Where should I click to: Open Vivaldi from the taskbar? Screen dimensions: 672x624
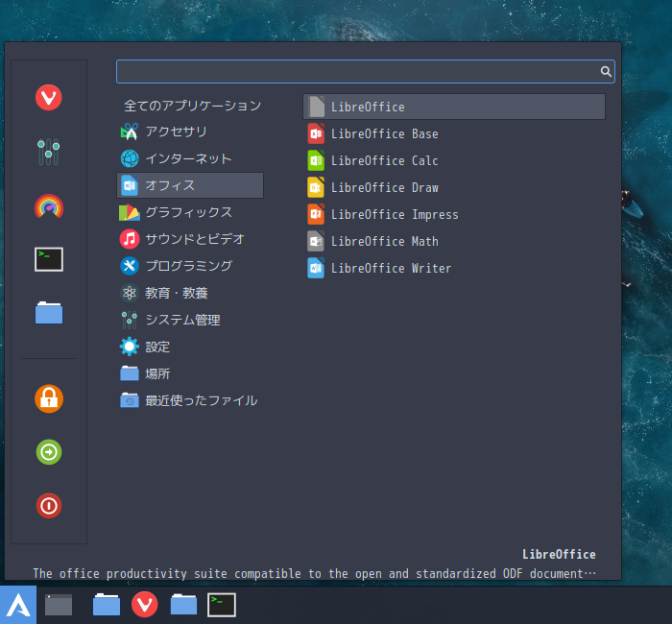[x=144, y=605]
